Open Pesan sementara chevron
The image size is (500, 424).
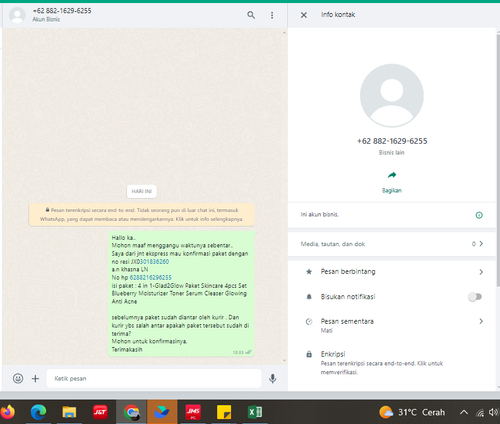[481, 321]
